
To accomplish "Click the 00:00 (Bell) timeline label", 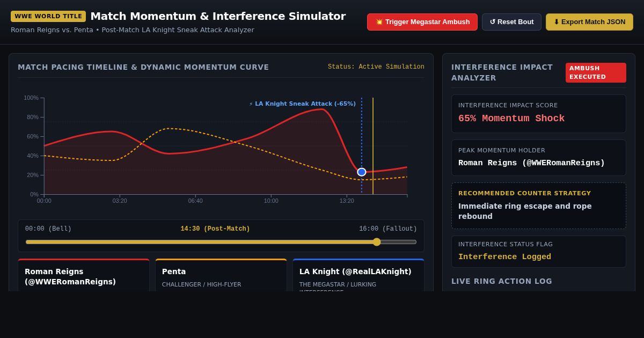I will [48, 229].
